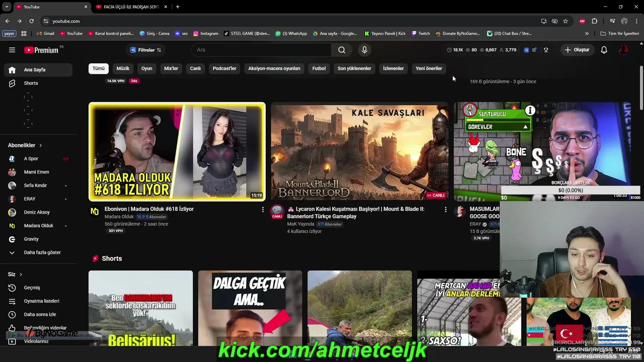This screenshot has width=644, height=362.
Task: Open the notifications bell
Action: click(x=604, y=50)
